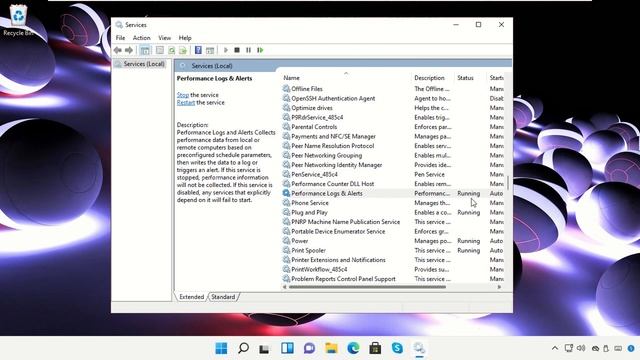This screenshot has height=360, width=640.
Task: Switch to the Extended tab
Action: [191, 297]
